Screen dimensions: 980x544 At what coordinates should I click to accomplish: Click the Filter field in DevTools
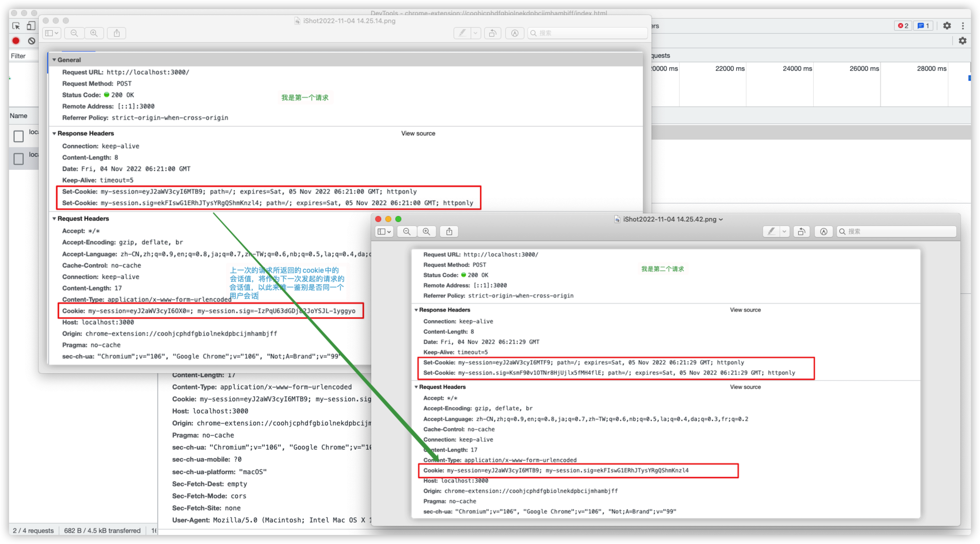tap(24, 56)
